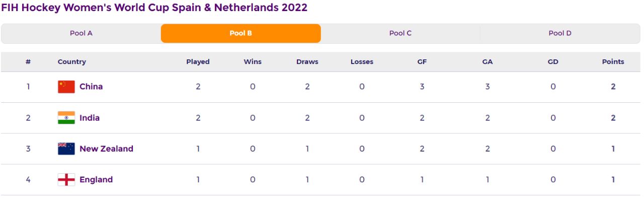Click the World Cup 2022 page title

coord(154,8)
